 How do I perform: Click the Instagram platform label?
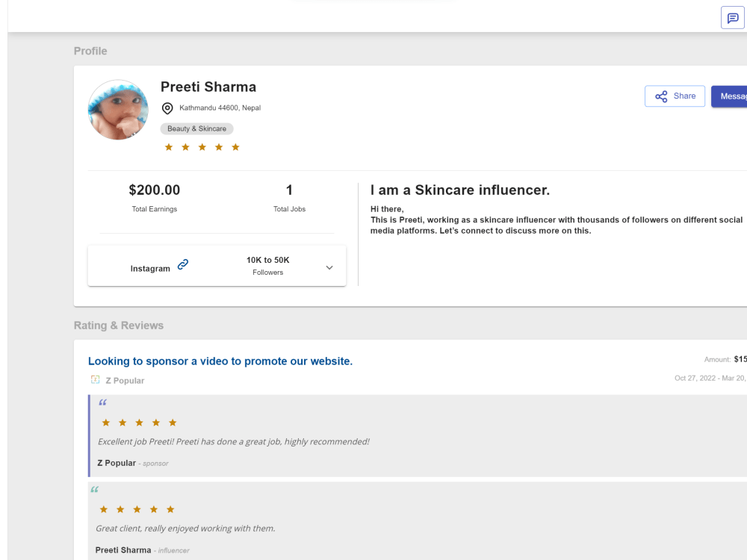[150, 269]
